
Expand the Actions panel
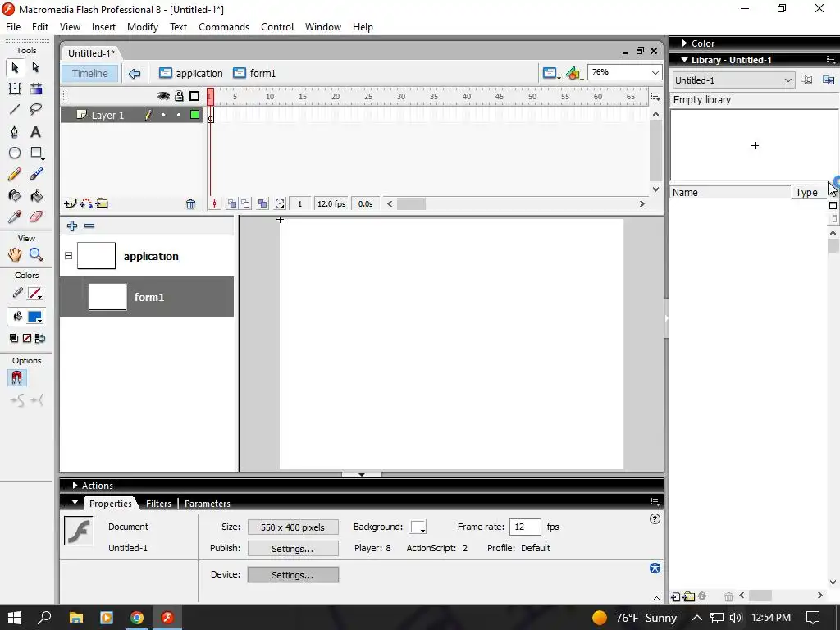(x=75, y=486)
